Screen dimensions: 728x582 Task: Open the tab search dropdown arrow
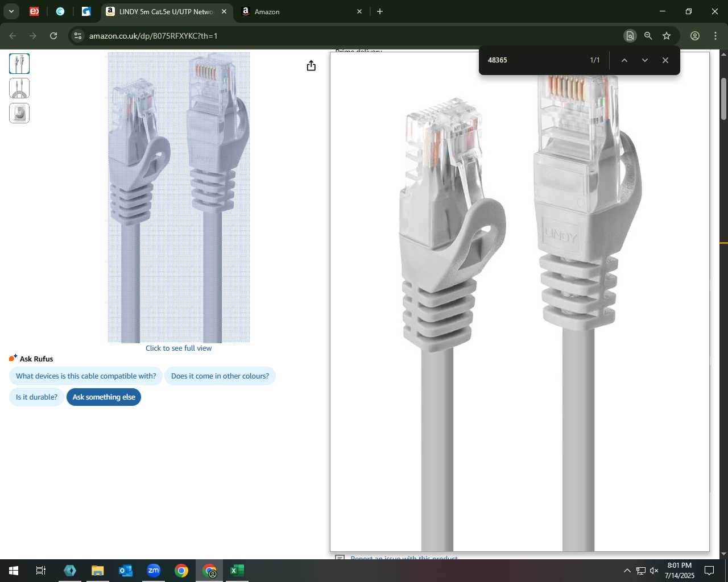(x=11, y=11)
